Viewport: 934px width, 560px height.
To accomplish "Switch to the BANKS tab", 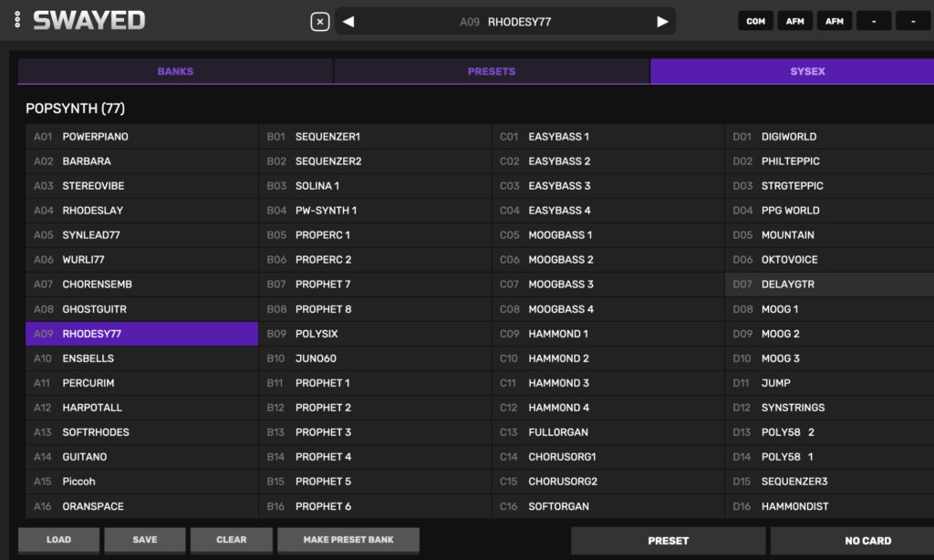I will coord(175,71).
